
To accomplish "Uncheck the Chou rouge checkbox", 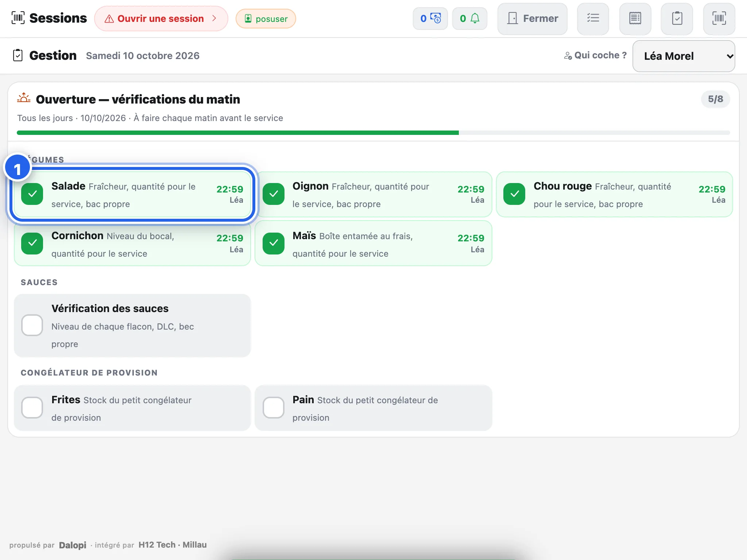I will coord(514,194).
